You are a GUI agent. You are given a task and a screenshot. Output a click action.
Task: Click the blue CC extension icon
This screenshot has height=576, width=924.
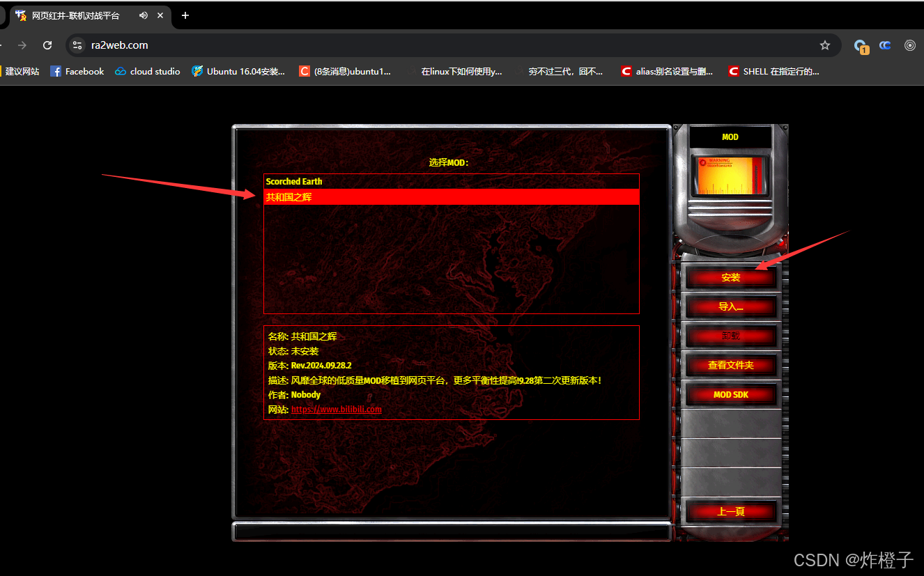pyautogui.click(x=885, y=45)
